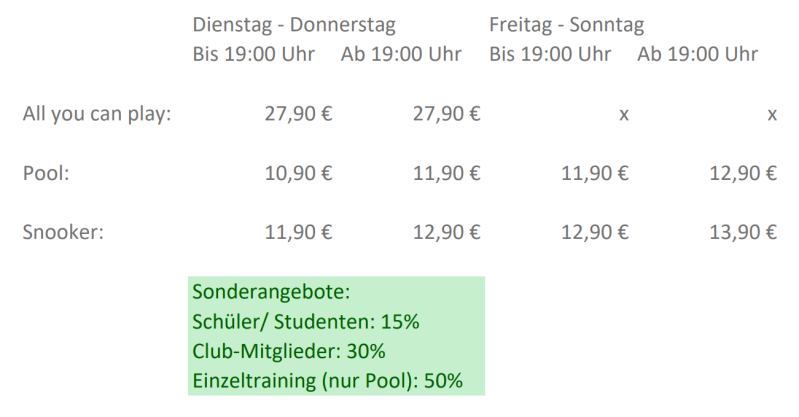The height and width of the screenshot is (417, 799).
Task: Click the "Freitag - Sonntag" column heading
Action: (x=566, y=25)
